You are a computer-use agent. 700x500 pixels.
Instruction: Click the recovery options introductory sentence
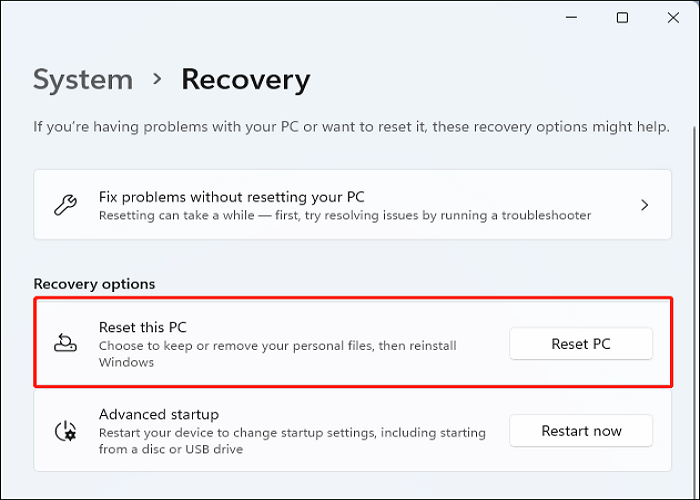point(351,128)
